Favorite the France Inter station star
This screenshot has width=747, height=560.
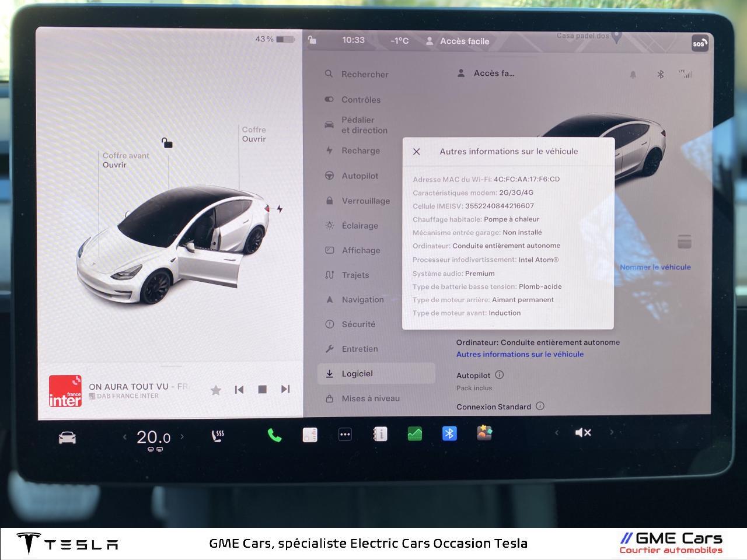tap(215, 390)
